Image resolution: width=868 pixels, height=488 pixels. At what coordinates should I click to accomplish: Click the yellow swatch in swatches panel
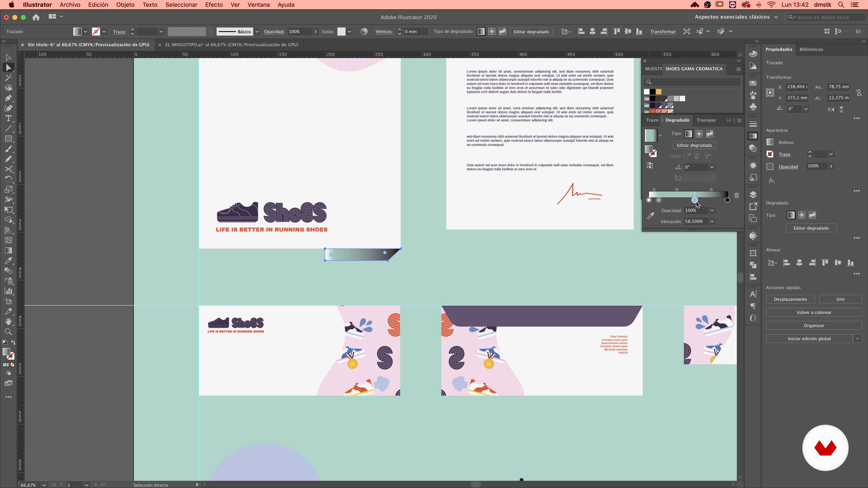(658, 91)
